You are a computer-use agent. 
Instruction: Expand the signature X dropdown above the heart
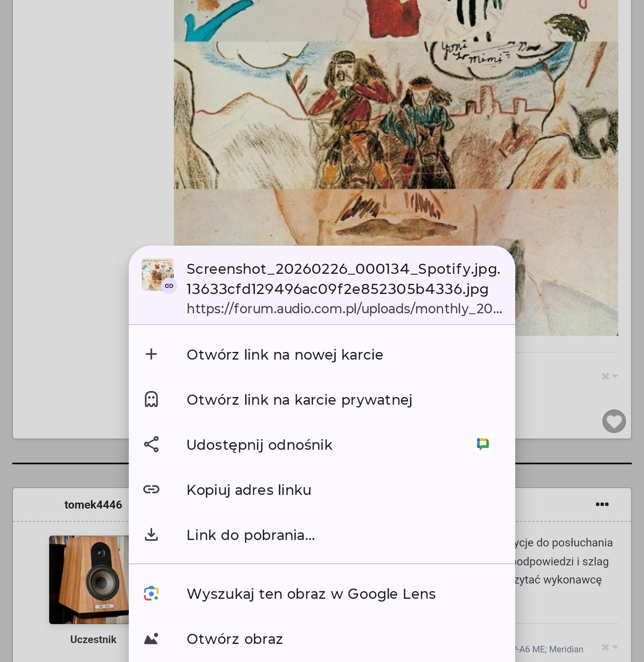[x=609, y=376]
